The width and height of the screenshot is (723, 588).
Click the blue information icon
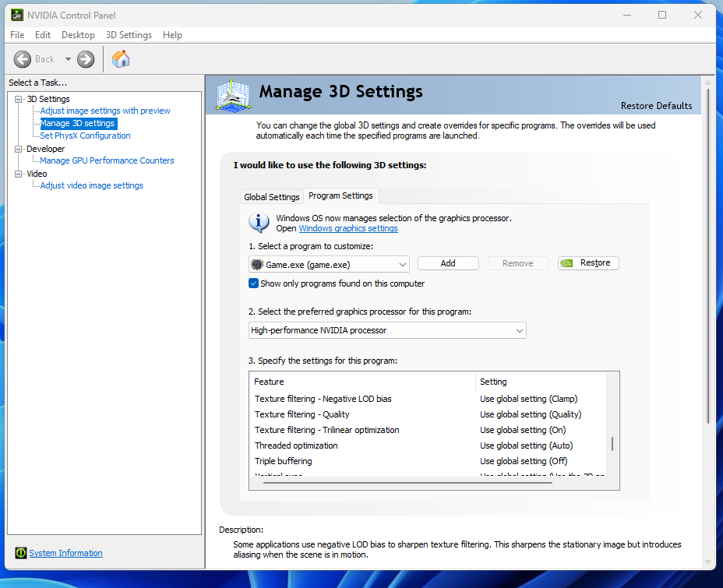click(259, 223)
